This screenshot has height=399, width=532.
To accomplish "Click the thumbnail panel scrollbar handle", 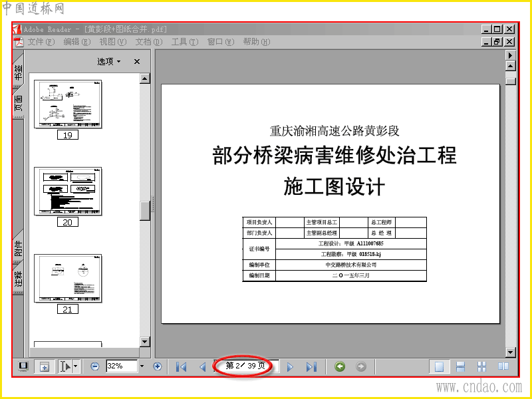I will click(x=145, y=211).
